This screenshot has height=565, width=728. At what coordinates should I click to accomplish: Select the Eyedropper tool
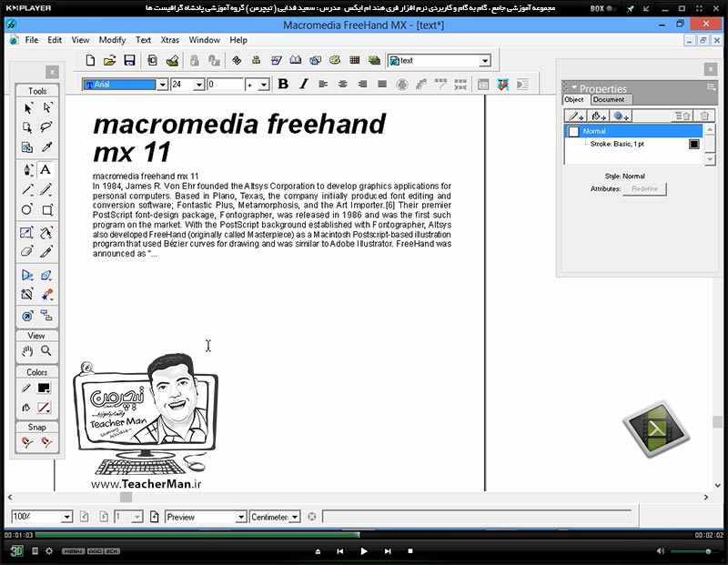46,147
